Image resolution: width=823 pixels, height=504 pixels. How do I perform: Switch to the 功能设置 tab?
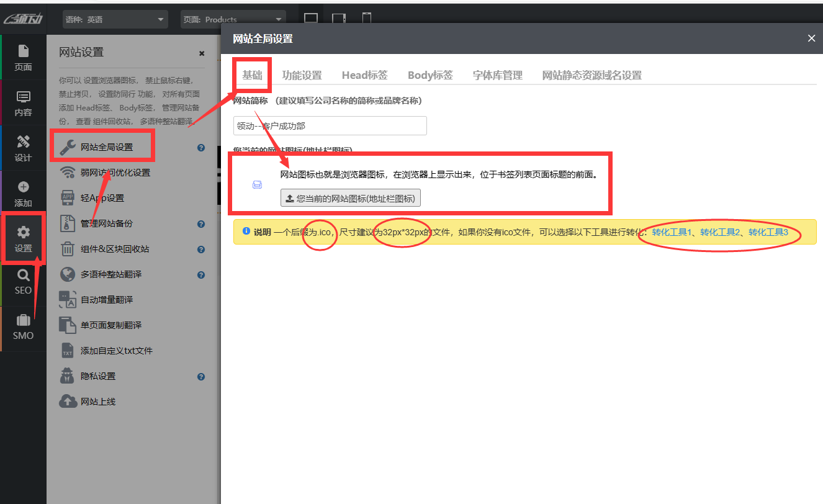pyautogui.click(x=302, y=75)
